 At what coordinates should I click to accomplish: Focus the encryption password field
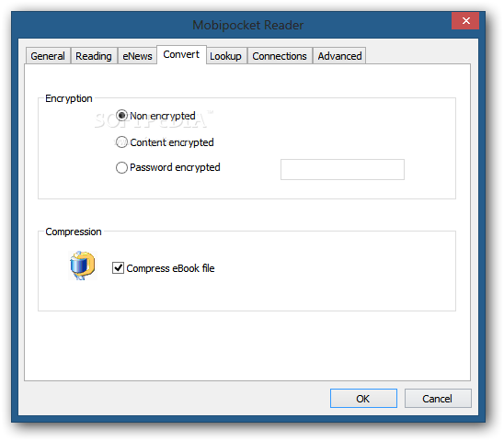[342, 169]
